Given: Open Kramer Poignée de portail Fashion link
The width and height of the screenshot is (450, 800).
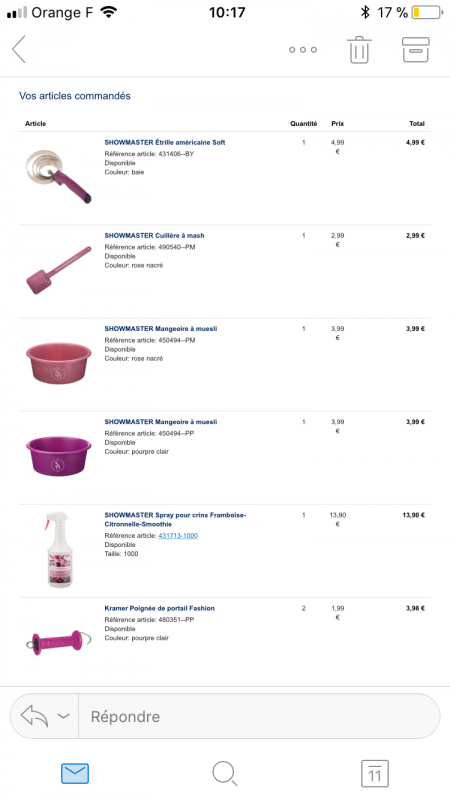Looking at the screenshot, I should coord(159,608).
